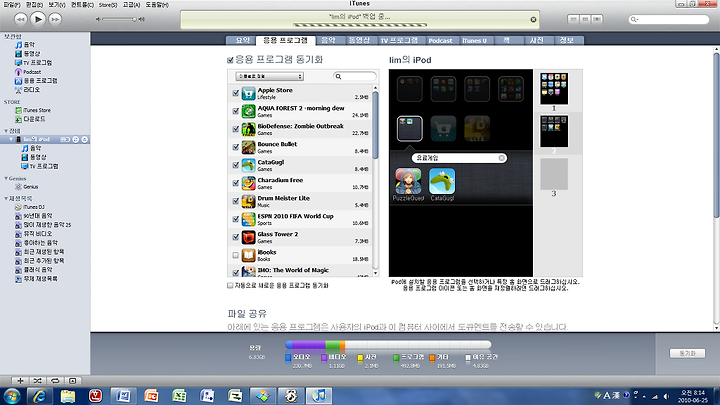This screenshot has width=720, height=405.
Task: Toggle shuffle button at bottom
Action: 38,381
